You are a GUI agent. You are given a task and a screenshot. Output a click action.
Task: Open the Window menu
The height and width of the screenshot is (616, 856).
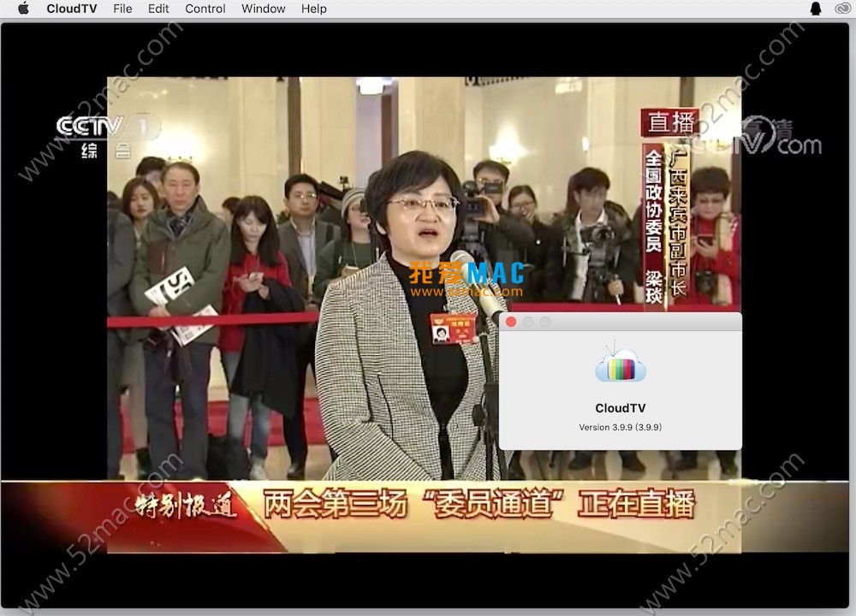click(263, 9)
